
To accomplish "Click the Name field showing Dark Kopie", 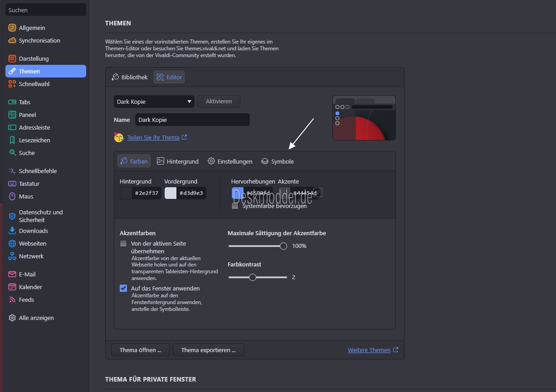I will (x=192, y=120).
